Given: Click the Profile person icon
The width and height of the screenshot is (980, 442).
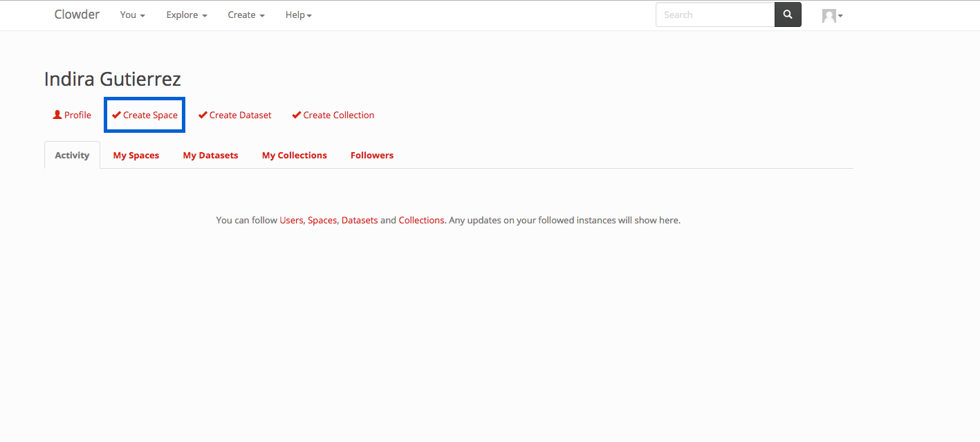Looking at the screenshot, I should coord(57,115).
